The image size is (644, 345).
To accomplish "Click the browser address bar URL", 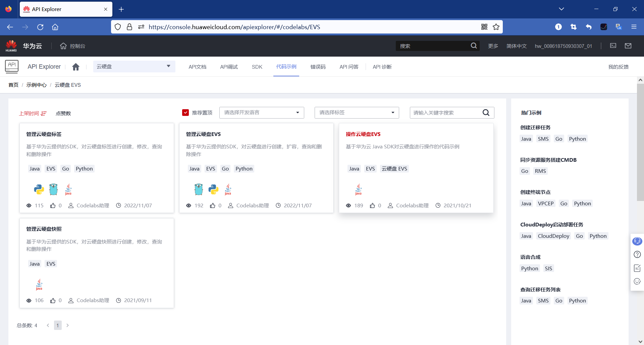I will 234,27.
